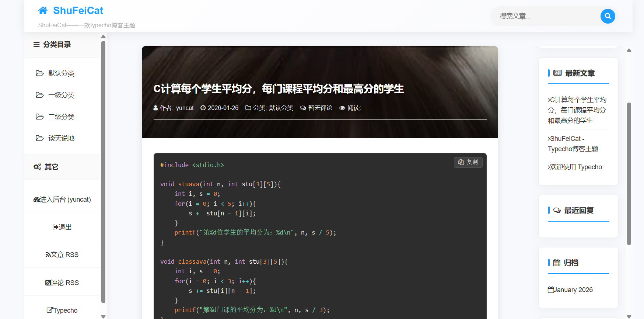Open ShuFeiCat - Typecho博客主题 recent article

573,144
